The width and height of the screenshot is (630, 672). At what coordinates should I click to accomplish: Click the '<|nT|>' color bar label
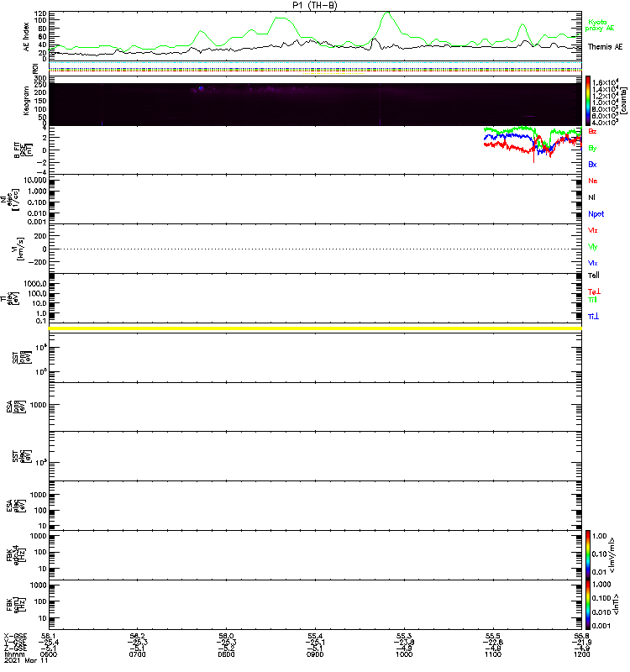(617, 604)
